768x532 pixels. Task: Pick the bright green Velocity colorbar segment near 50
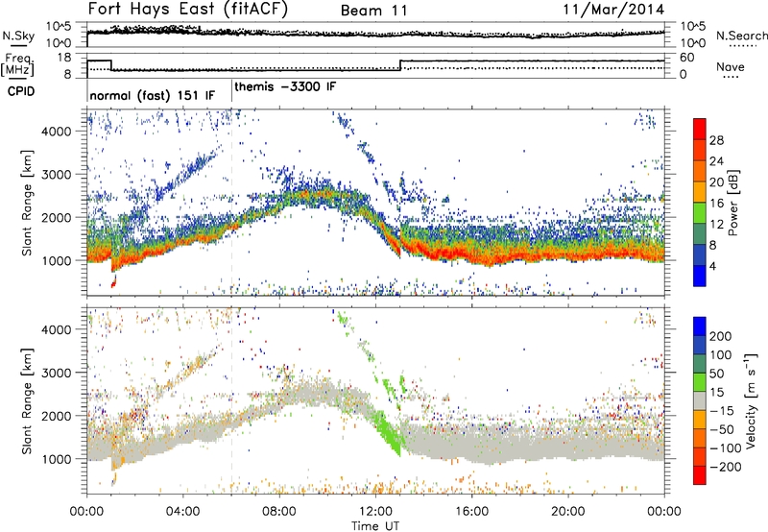[x=700, y=382]
